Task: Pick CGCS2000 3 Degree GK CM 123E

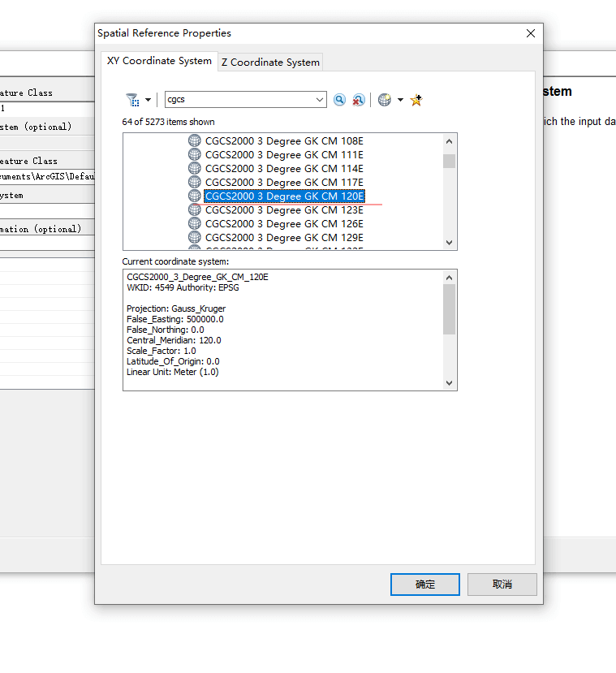Action: pyautogui.click(x=283, y=209)
